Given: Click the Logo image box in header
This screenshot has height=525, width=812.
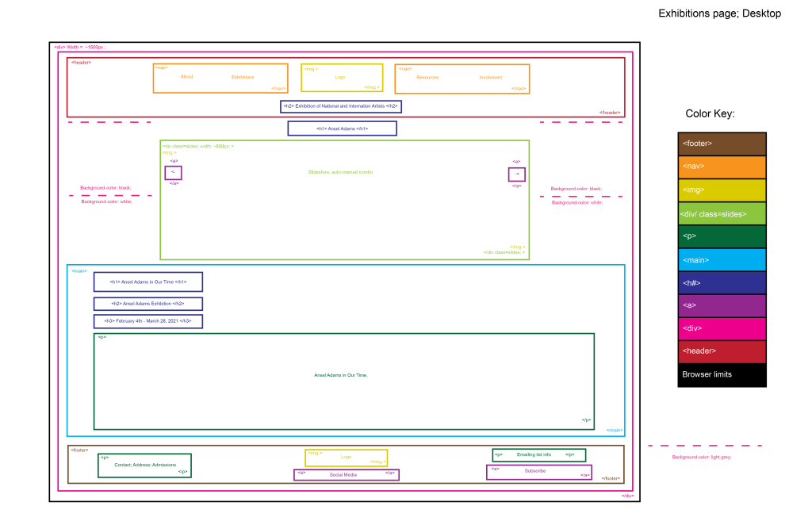Looking at the screenshot, I should (342, 78).
